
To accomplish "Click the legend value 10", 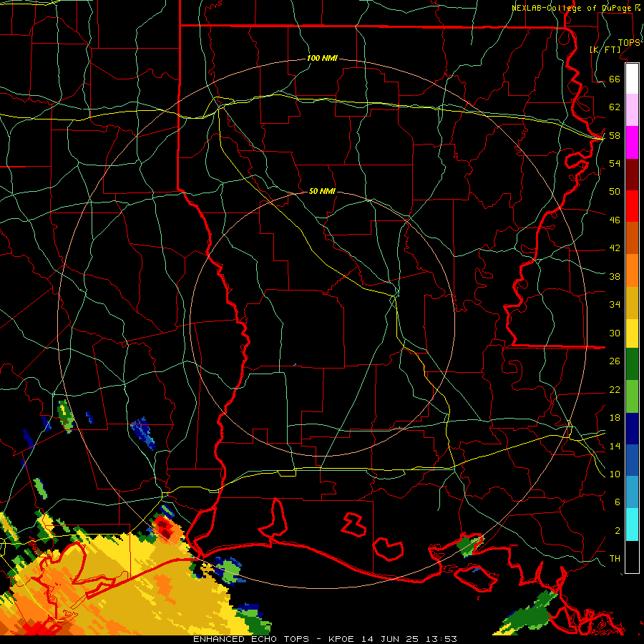I will 615,474.
